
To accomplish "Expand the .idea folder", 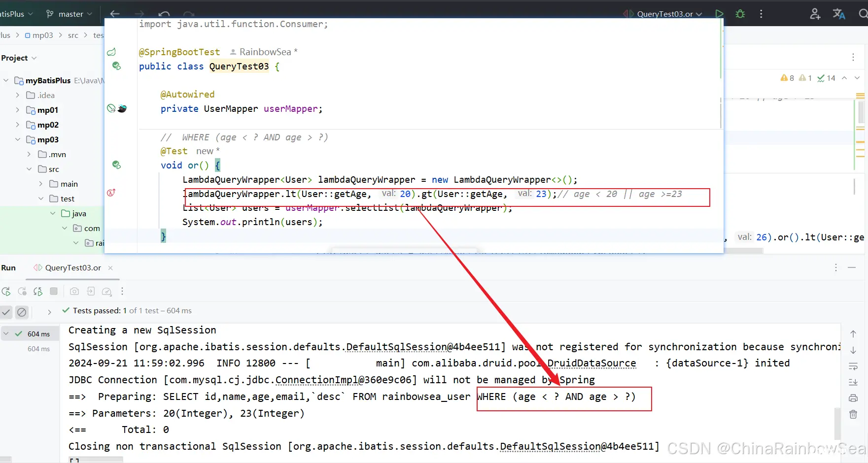I will pyautogui.click(x=18, y=95).
